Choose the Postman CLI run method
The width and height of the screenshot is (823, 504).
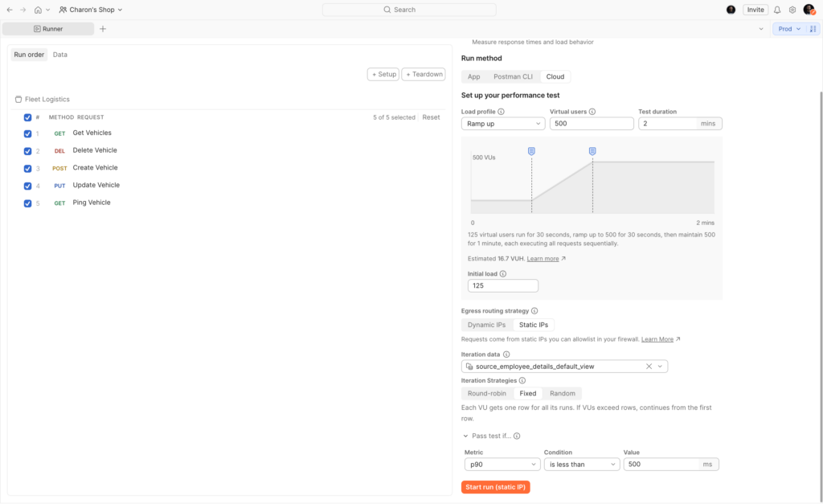(x=513, y=76)
